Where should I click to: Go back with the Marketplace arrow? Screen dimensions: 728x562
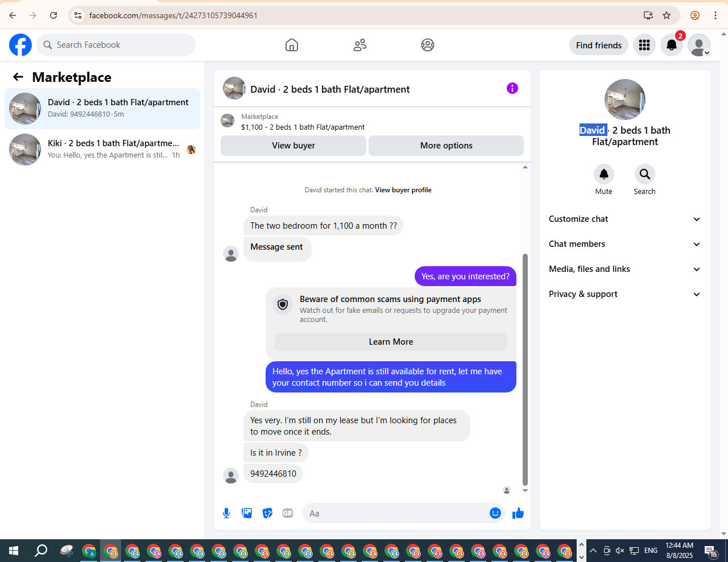pyautogui.click(x=18, y=77)
